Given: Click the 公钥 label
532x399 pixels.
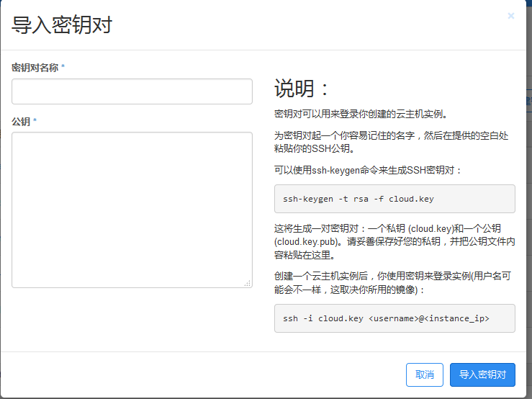Looking at the screenshot, I should coord(21,122).
